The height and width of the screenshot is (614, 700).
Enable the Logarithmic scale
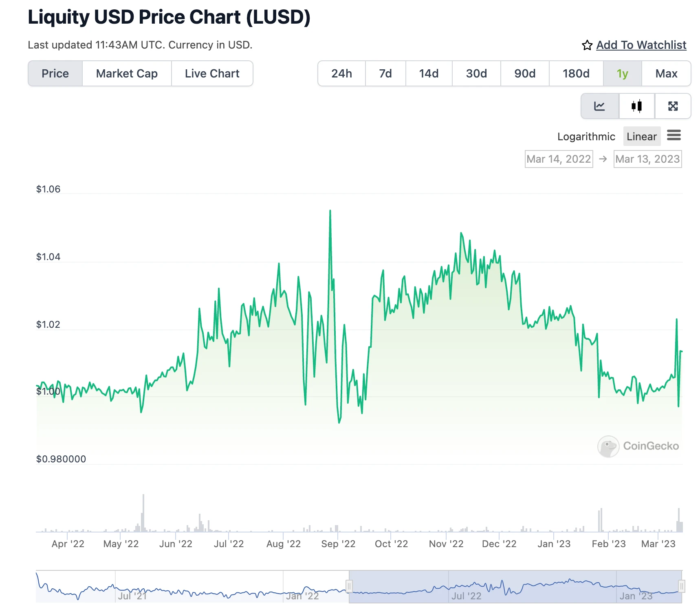click(586, 136)
